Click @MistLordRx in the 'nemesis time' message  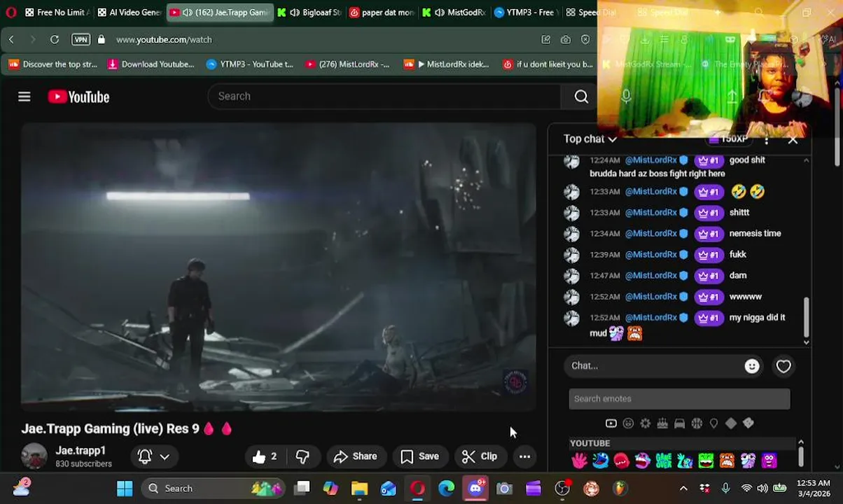[x=651, y=234]
